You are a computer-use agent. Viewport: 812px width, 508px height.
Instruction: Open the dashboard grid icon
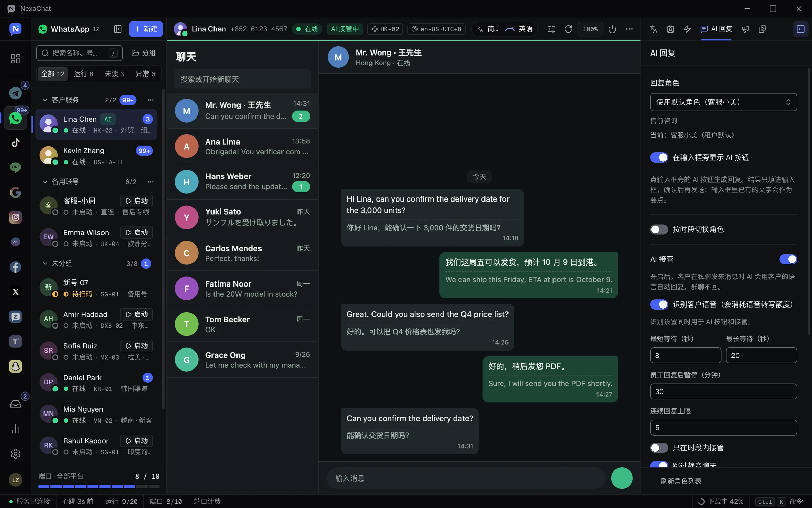[15, 59]
